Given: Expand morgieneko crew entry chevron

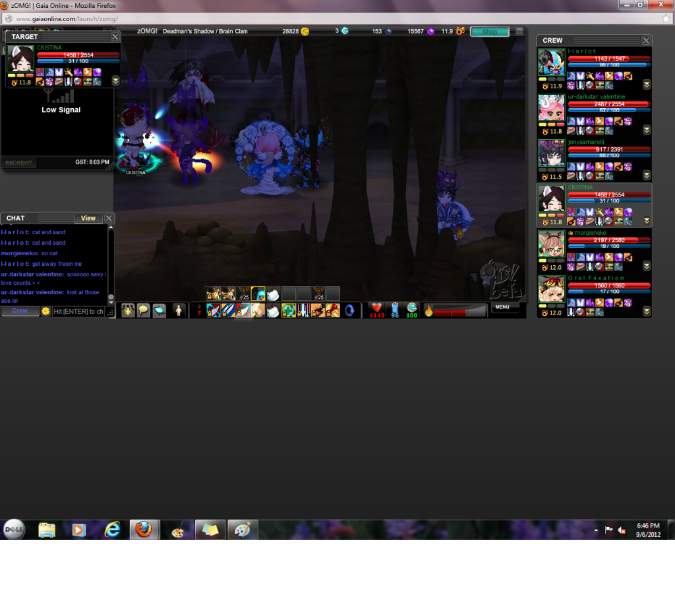Looking at the screenshot, I should click(x=647, y=266).
